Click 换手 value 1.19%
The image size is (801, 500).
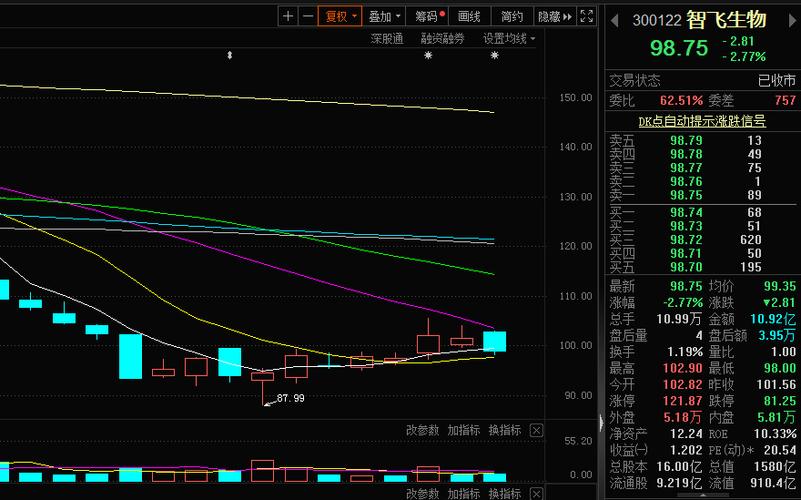(685, 352)
